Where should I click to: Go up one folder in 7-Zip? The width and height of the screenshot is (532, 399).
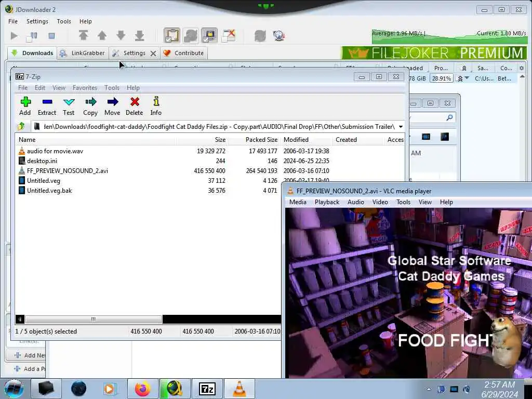pyautogui.click(x=21, y=127)
